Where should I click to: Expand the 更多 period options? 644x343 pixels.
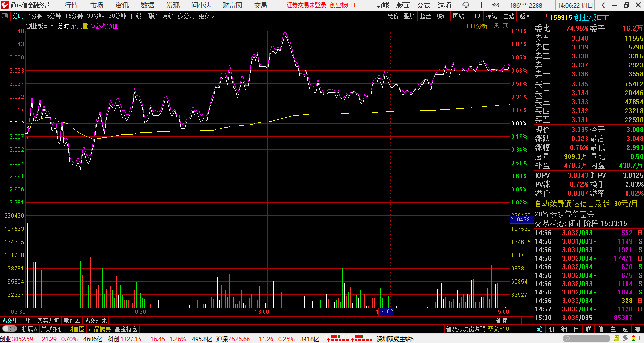pos(206,16)
